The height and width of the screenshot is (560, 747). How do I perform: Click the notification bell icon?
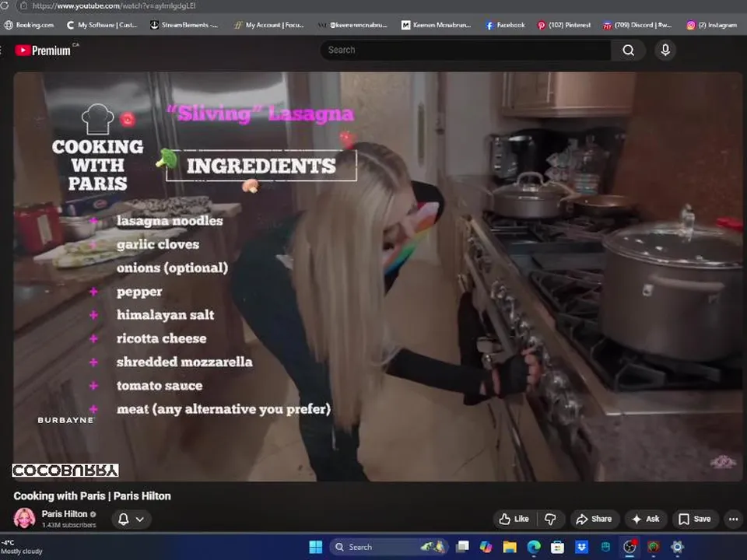coord(124,519)
